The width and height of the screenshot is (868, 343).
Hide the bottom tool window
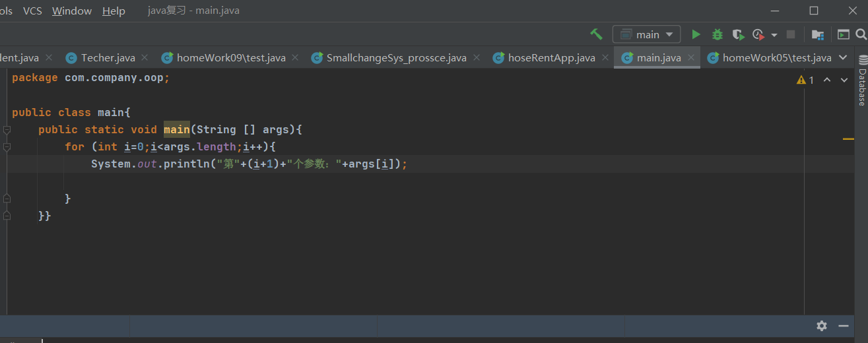coord(843,326)
